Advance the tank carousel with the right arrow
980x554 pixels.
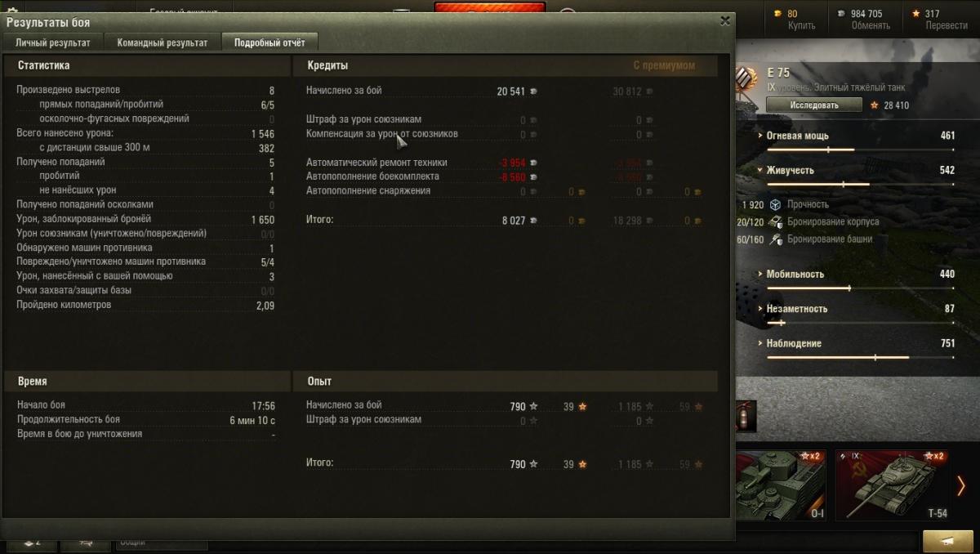tap(962, 485)
